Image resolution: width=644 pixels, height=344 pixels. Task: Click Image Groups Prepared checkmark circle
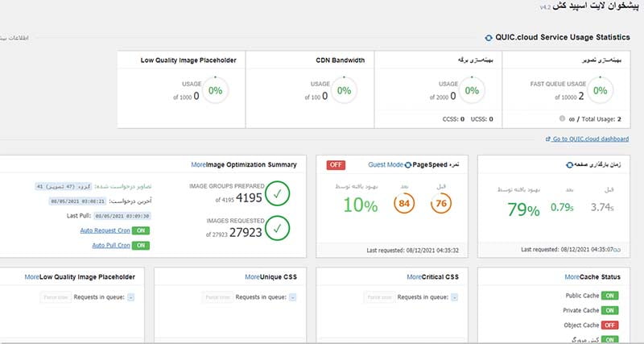(x=277, y=193)
